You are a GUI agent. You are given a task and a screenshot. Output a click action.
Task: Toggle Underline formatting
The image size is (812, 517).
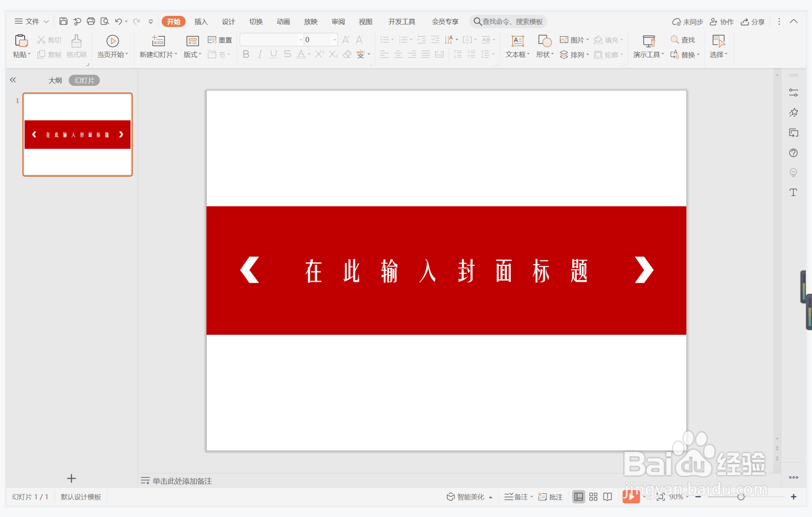click(x=274, y=54)
